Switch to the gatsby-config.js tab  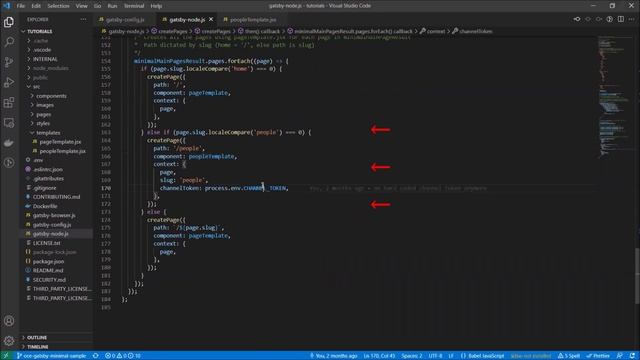coord(125,19)
